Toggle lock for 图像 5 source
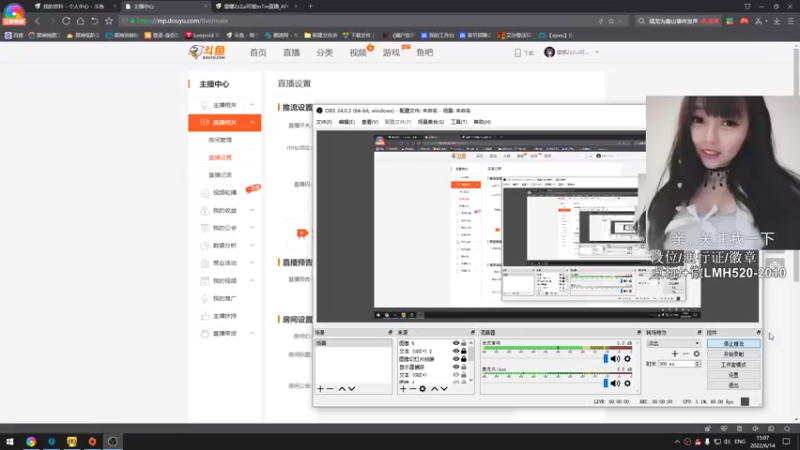This screenshot has width=800, height=450. (464, 343)
